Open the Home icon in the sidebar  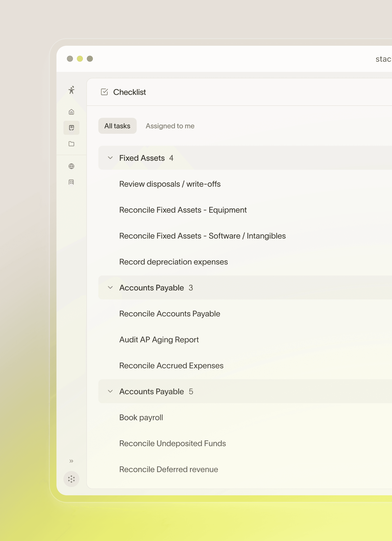click(x=71, y=112)
